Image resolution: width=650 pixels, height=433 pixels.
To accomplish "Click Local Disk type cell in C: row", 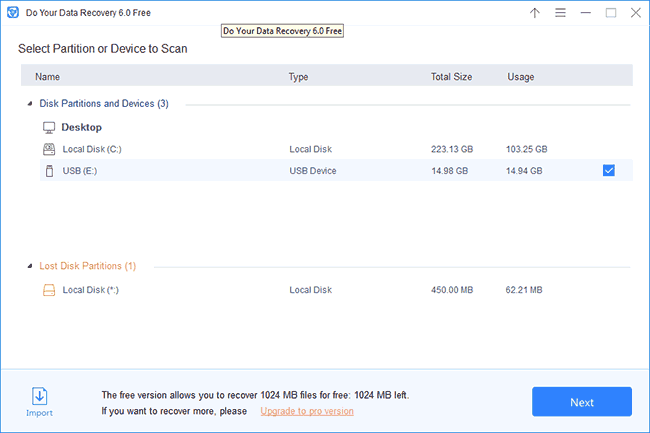I will (310, 149).
